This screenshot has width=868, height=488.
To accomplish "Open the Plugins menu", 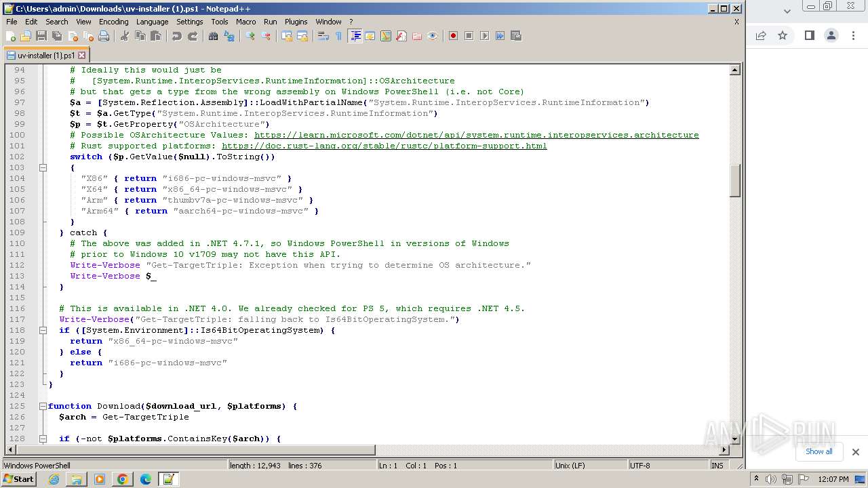I will [296, 22].
